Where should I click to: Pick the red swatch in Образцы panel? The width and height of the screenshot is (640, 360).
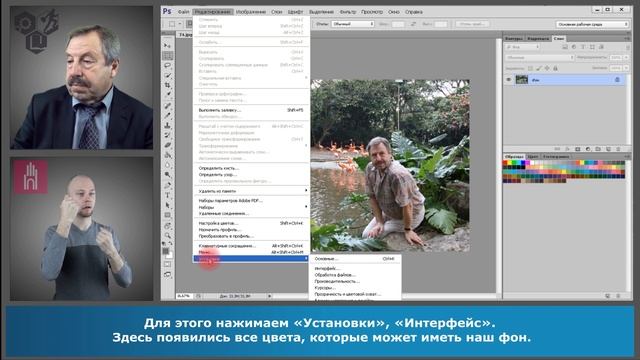(x=505, y=163)
